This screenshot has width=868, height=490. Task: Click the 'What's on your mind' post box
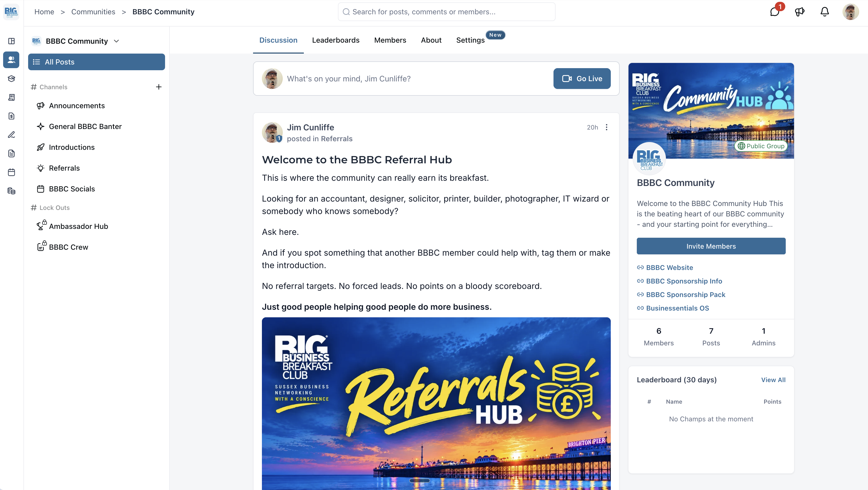click(349, 78)
